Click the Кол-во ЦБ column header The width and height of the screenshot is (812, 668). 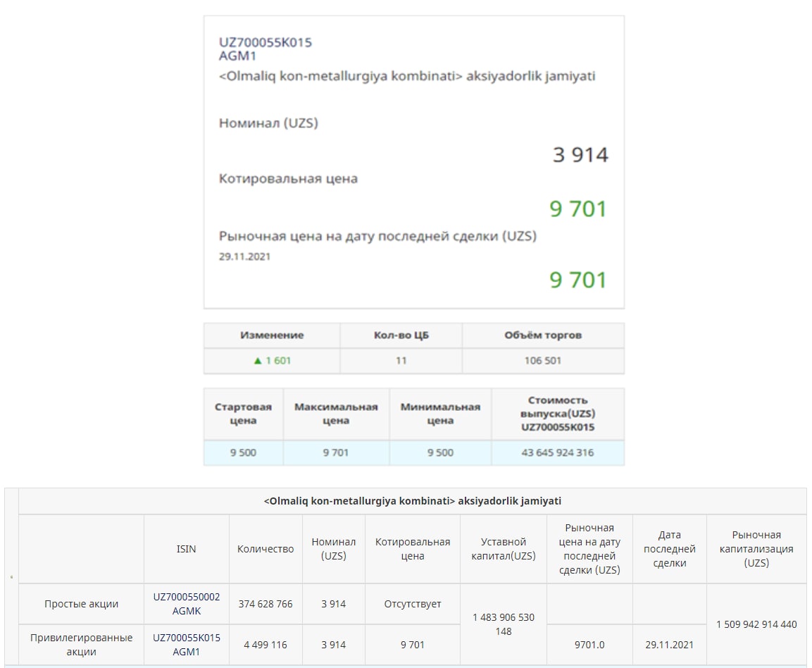(x=401, y=335)
